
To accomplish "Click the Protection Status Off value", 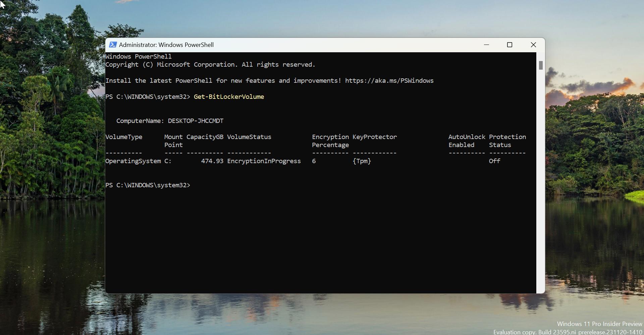I will [494, 161].
